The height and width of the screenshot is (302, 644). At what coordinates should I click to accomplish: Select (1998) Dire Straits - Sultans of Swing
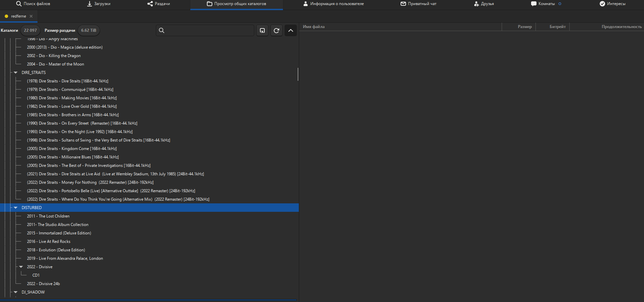coord(99,140)
